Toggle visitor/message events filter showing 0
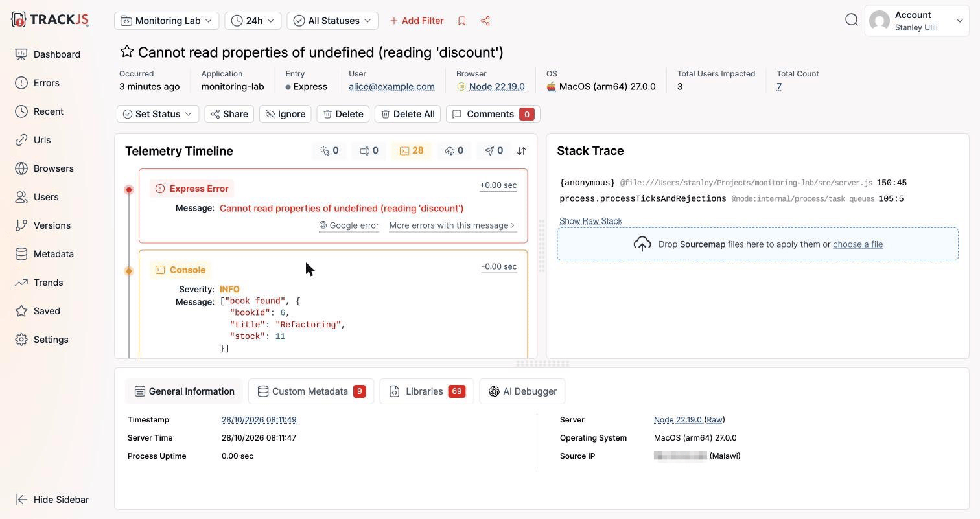 coord(369,151)
